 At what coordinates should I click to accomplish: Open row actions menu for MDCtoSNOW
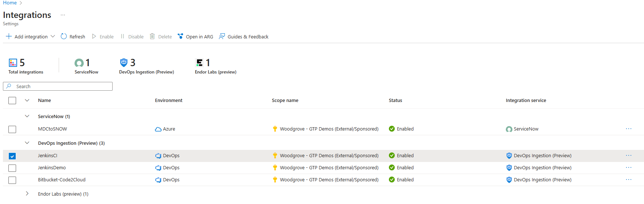pyautogui.click(x=629, y=129)
